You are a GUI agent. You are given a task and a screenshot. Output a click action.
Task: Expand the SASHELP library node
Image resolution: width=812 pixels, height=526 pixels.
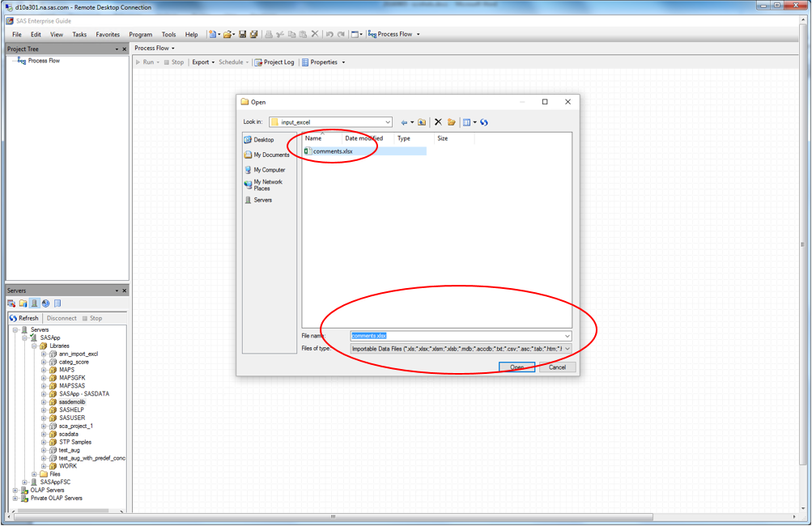click(x=44, y=410)
